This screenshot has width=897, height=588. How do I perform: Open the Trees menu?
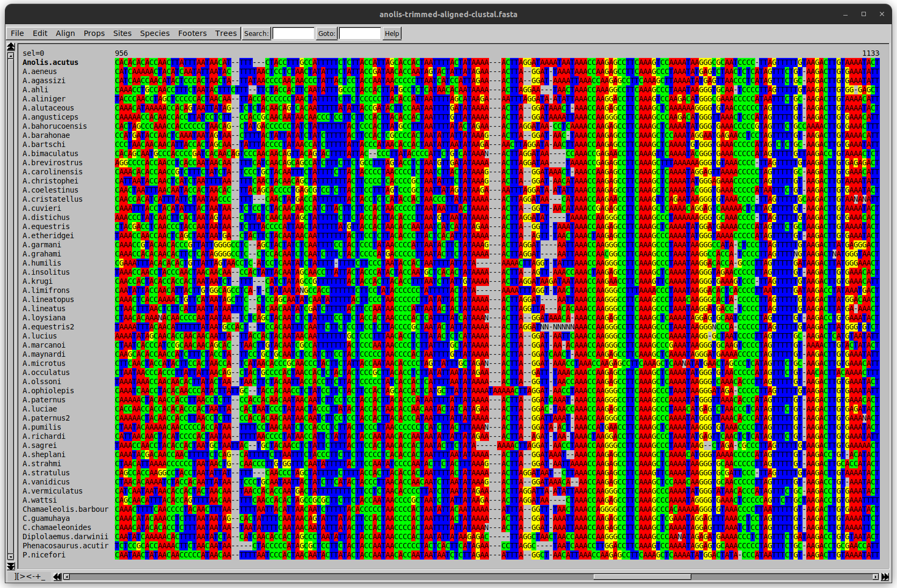(226, 33)
